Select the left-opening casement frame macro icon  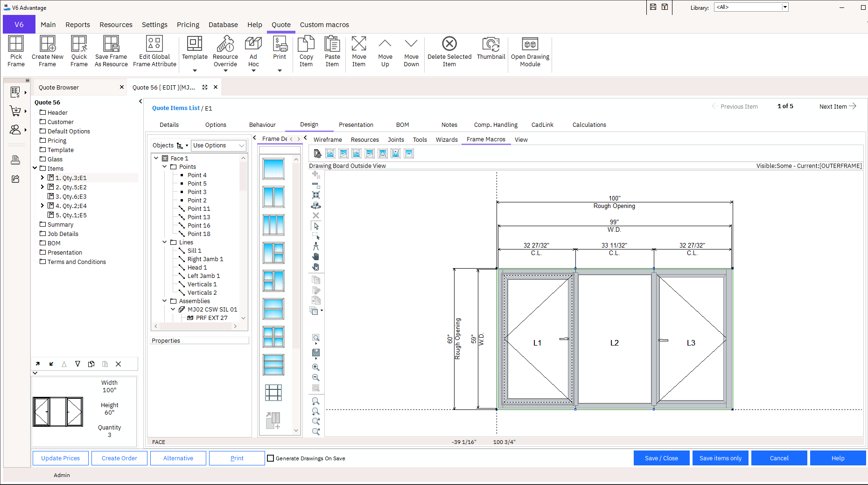[x=330, y=153]
